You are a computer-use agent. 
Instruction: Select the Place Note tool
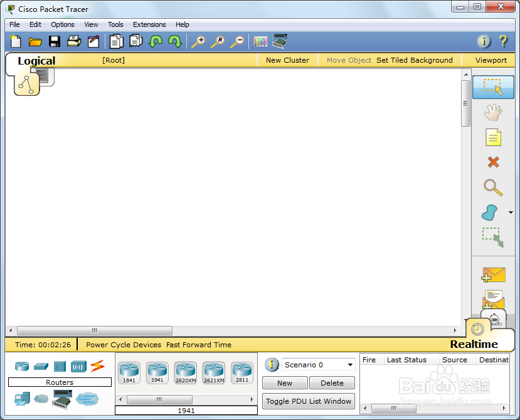[493, 137]
